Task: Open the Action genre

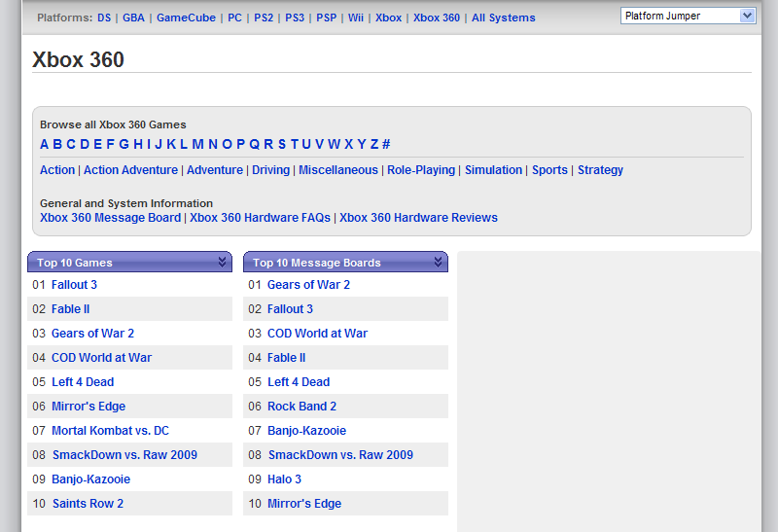Action: 57,170
